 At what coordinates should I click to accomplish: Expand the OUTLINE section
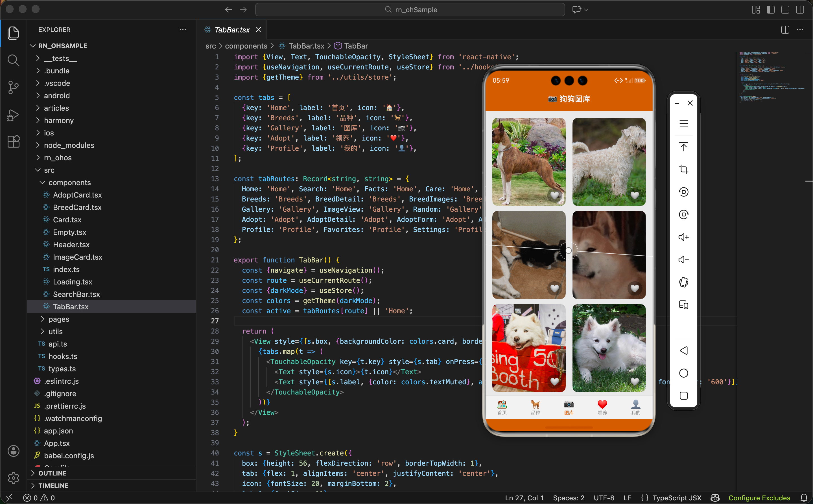click(52, 473)
